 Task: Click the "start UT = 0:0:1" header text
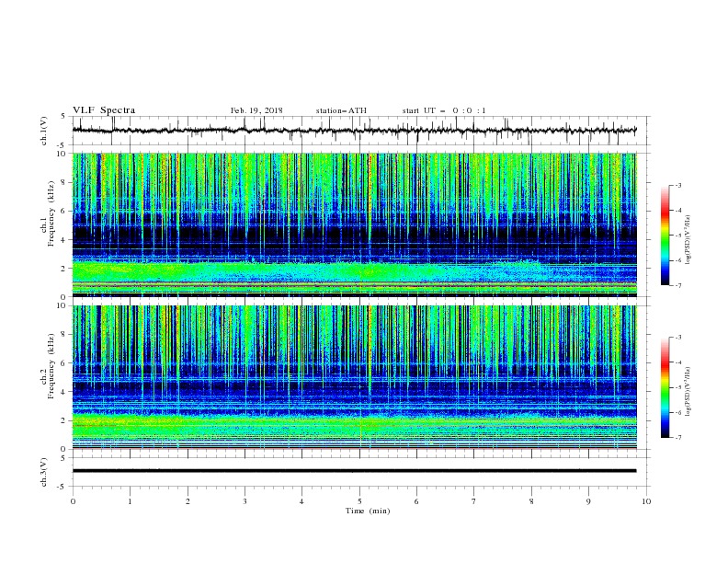(444, 110)
